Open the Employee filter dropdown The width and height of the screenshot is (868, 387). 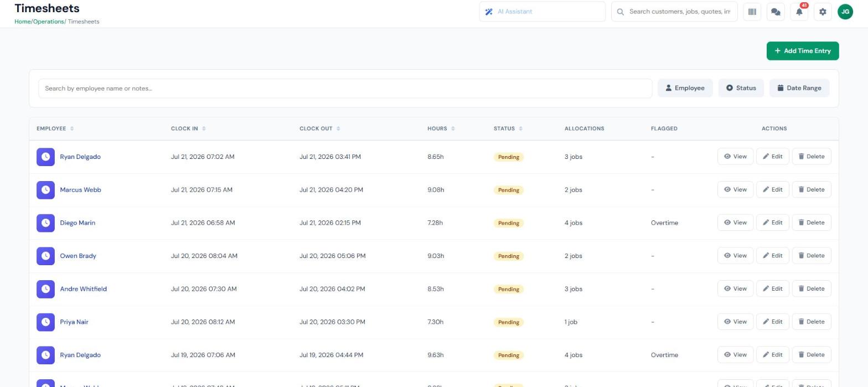pos(685,88)
